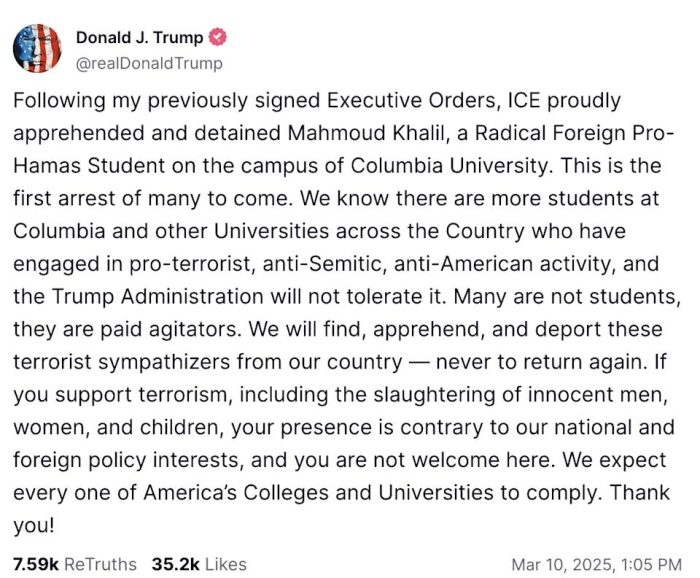This screenshot has height=578, width=700.
Task: Open the @realDonaldTrump handle link
Action: pos(149,63)
